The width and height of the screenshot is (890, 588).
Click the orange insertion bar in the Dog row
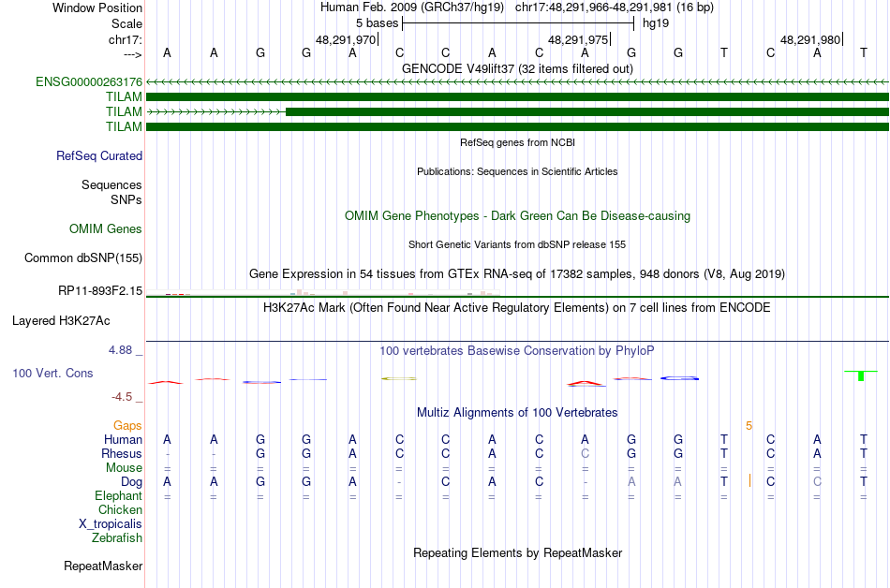749,481
